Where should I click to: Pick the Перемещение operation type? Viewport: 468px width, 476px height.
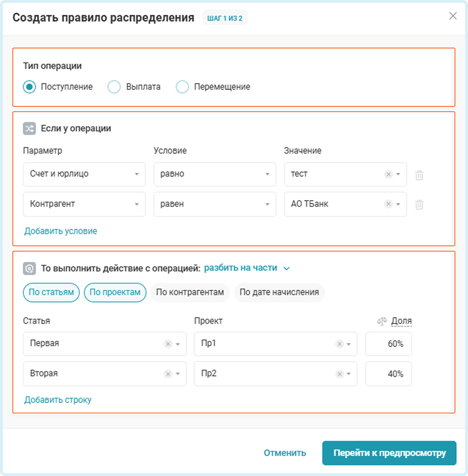[182, 87]
